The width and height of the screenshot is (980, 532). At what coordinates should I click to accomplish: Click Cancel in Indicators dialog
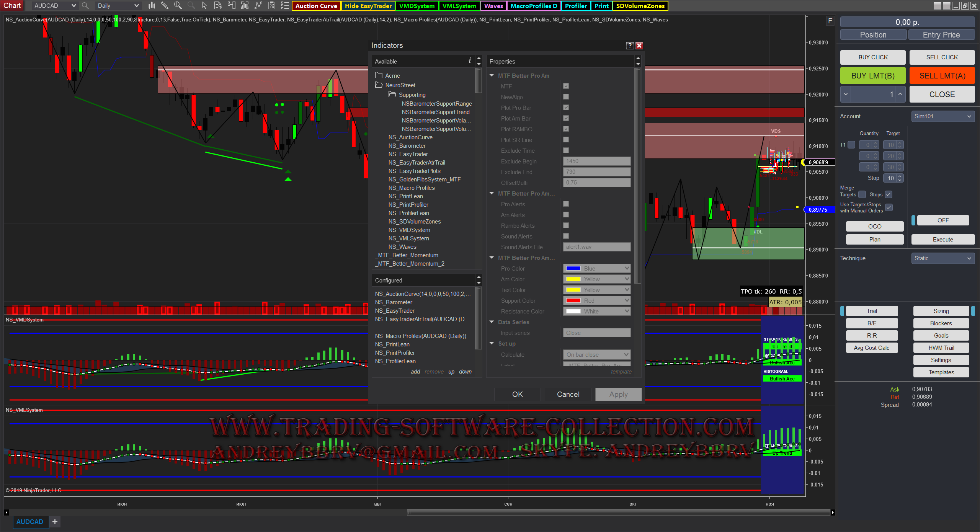(568, 394)
